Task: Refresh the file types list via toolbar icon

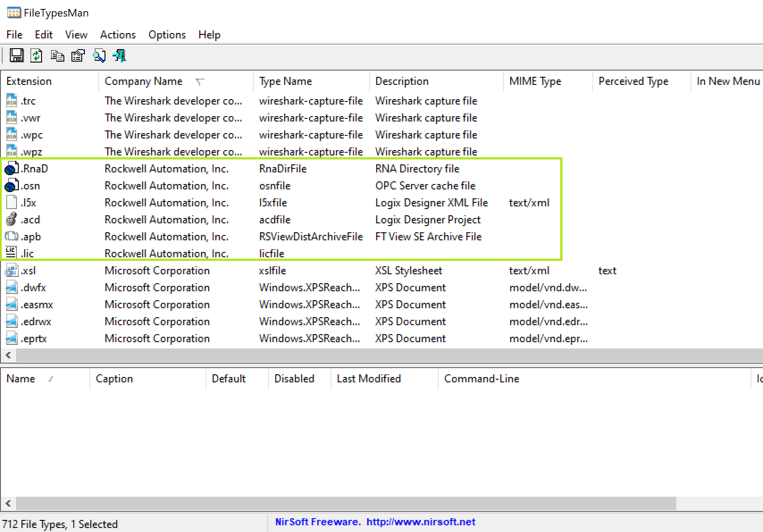Action: coord(36,55)
